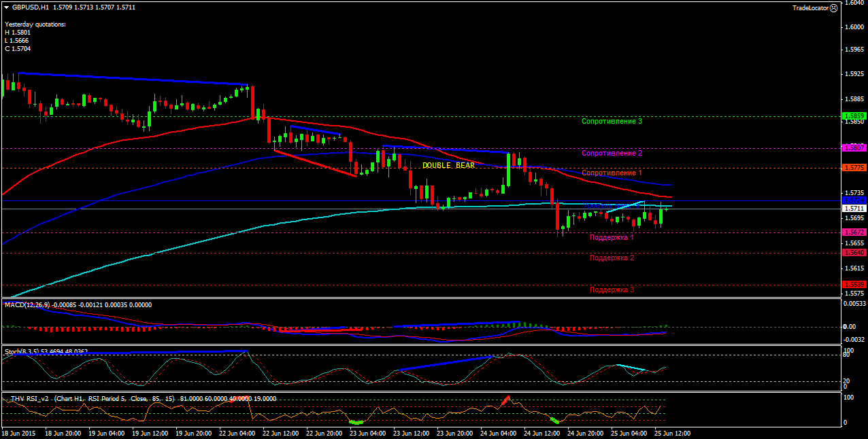This screenshot has width=868, height=439.
Task: Click 1.6000 on the price scale
Action: point(855,27)
